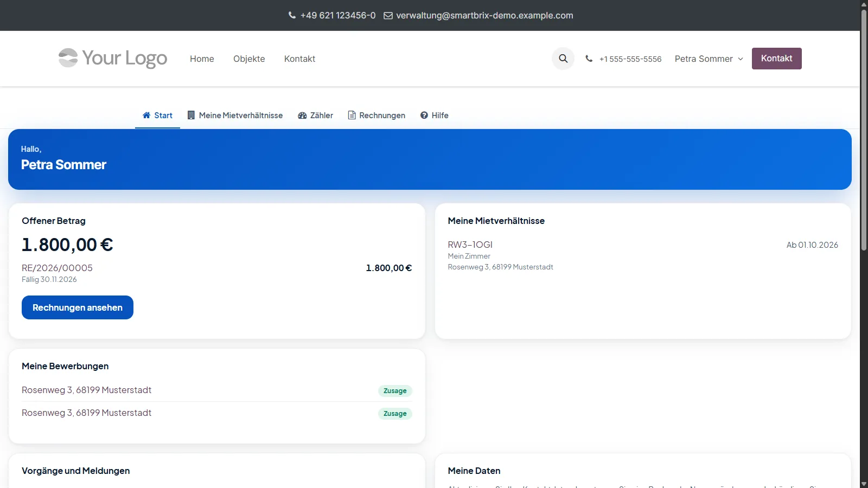The image size is (868, 488).
Task: Switch to the Start tab
Action: [x=157, y=115]
